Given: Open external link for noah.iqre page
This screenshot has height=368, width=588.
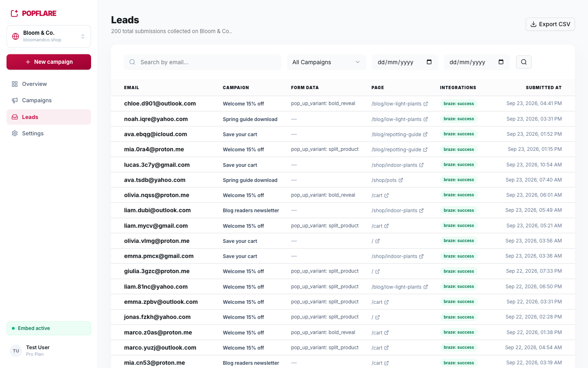Looking at the screenshot, I should coord(425,119).
